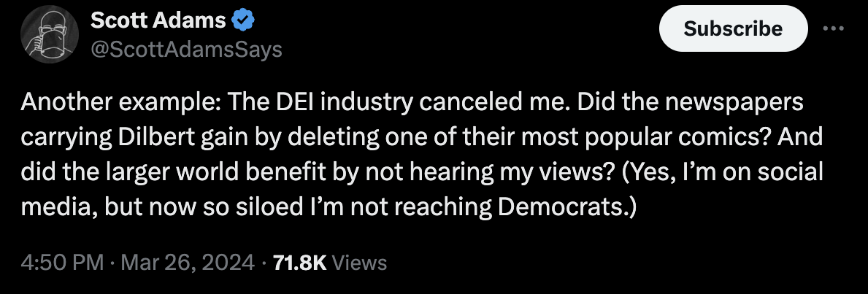
Task: Open the 71.8K view count
Action: click(299, 263)
